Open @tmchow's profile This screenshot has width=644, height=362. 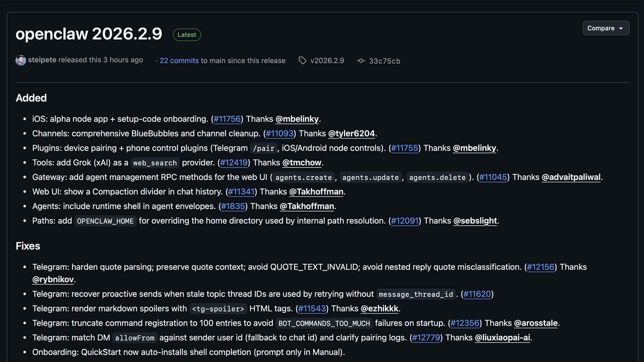302,162
